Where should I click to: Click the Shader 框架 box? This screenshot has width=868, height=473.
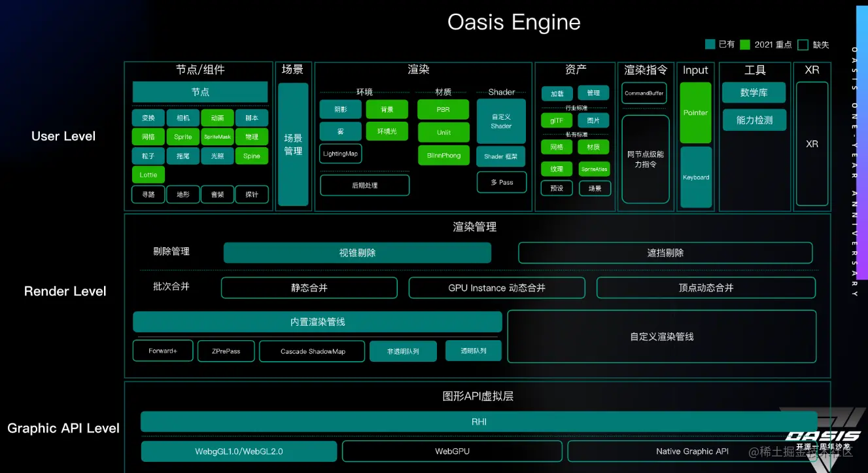[x=501, y=156]
